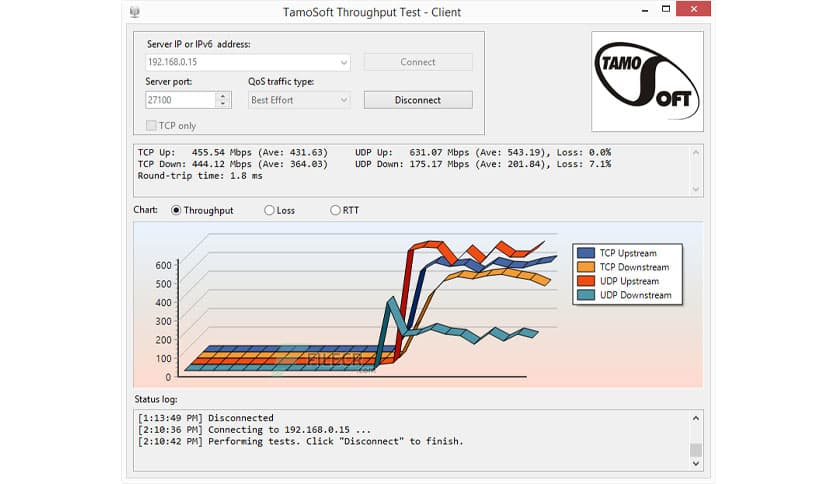Screen dimensions: 836x484
Task: Click the 'TCP Down: 444.12 Mbps' result line
Action: [232, 164]
